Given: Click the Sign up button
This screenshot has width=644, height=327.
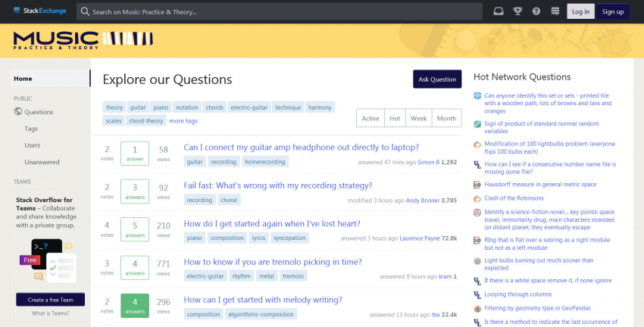Looking at the screenshot, I should [613, 11].
